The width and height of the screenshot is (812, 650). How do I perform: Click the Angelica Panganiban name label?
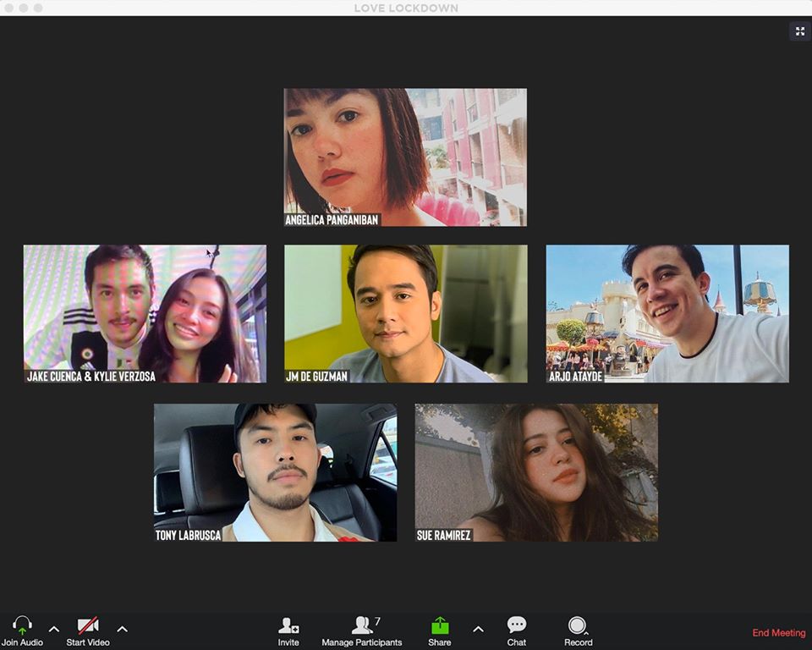(332, 220)
